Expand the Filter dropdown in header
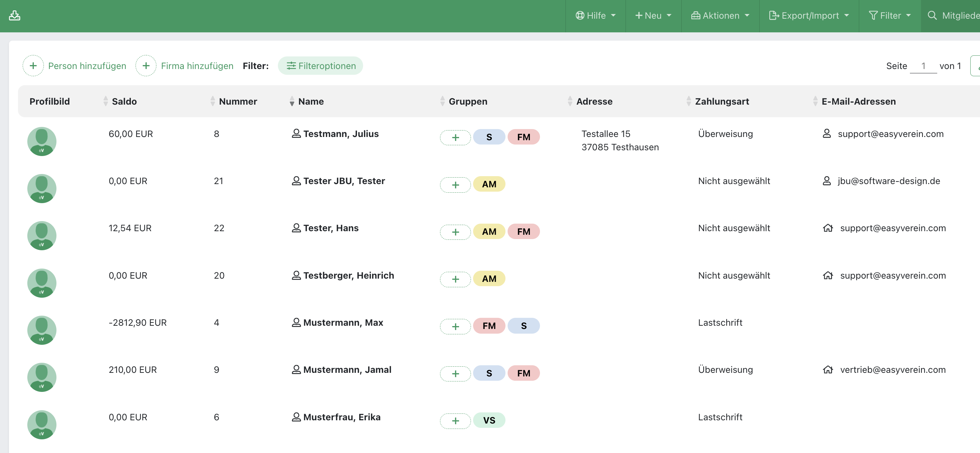Image resolution: width=980 pixels, height=453 pixels. pos(890,15)
